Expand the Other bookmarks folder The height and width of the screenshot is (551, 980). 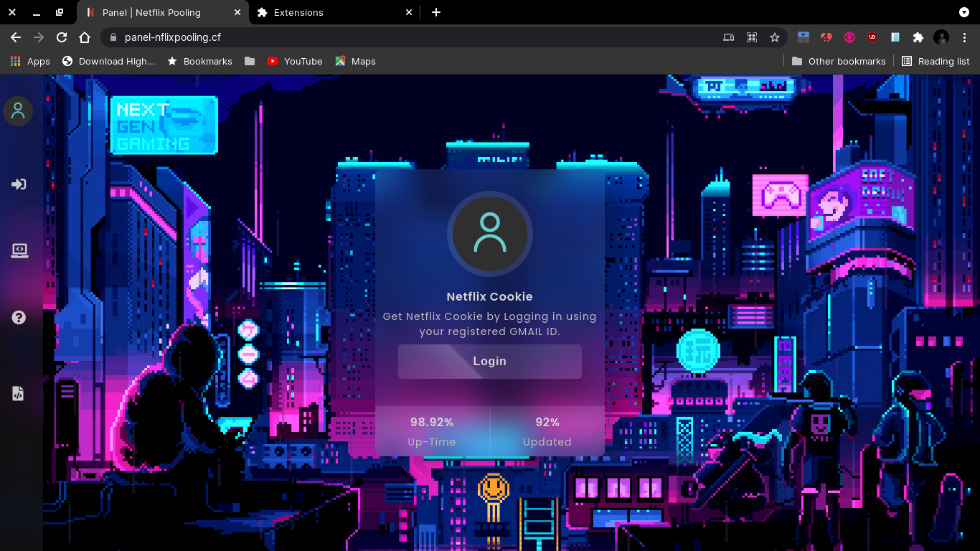tap(839, 61)
